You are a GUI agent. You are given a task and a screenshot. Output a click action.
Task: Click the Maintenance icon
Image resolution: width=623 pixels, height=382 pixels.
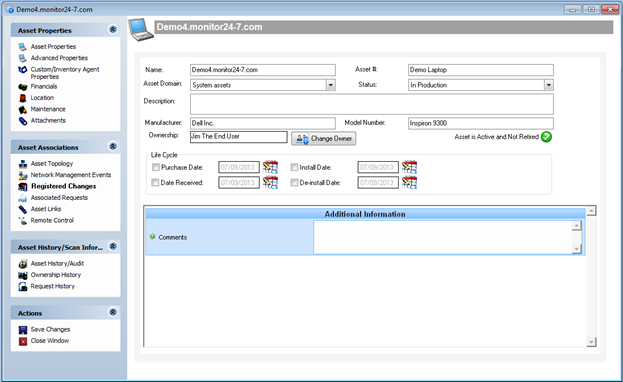[x=23, y=109]
